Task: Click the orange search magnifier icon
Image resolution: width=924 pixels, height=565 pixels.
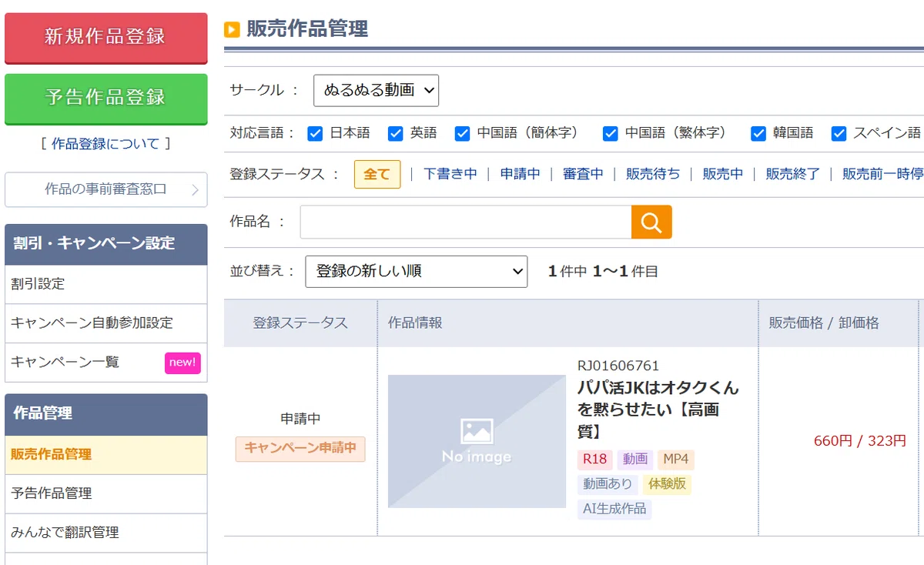Action: [651, 222]
